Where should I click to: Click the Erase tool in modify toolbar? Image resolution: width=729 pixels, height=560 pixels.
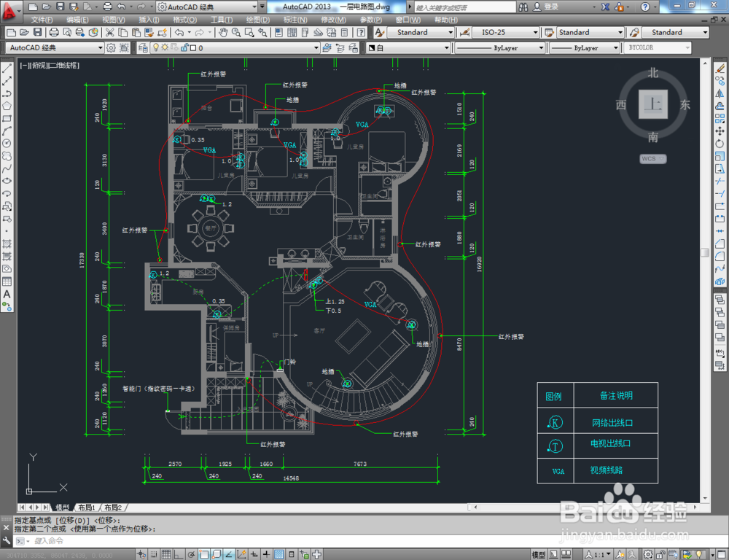click(x=720, y=69)
